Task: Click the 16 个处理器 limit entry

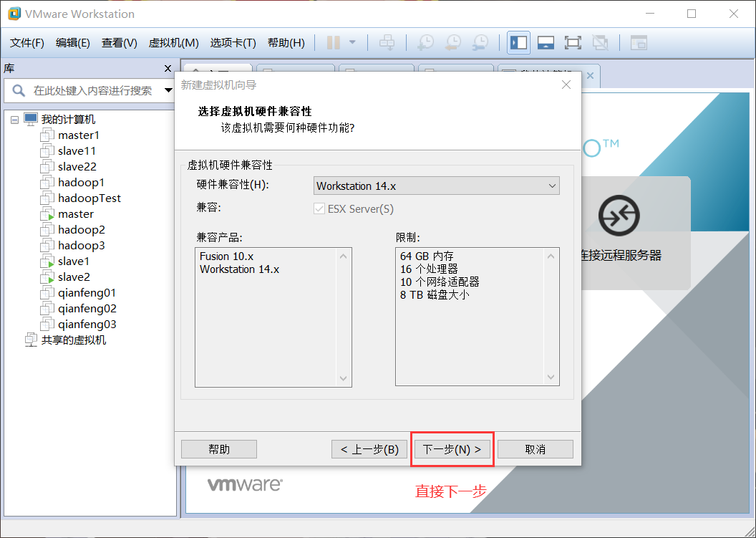Action: coord(429,269)
